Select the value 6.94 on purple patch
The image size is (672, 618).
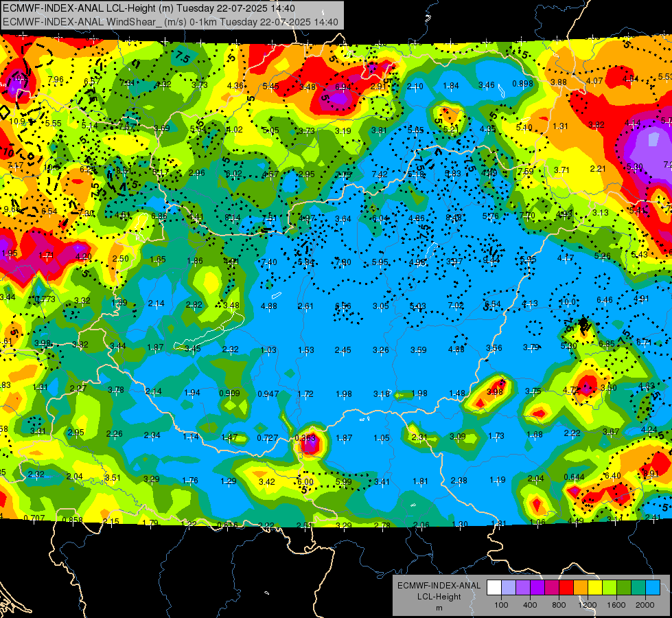pyautogui.click(x=343, y=87)
